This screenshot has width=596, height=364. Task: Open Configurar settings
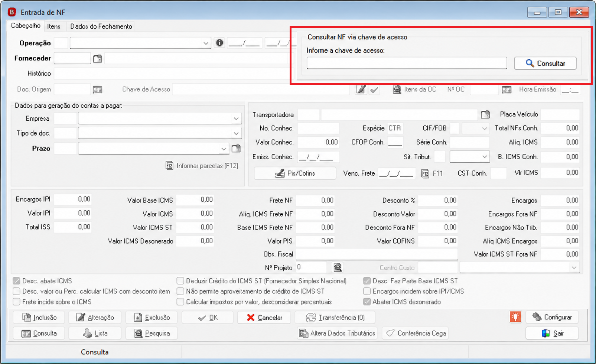552,317
